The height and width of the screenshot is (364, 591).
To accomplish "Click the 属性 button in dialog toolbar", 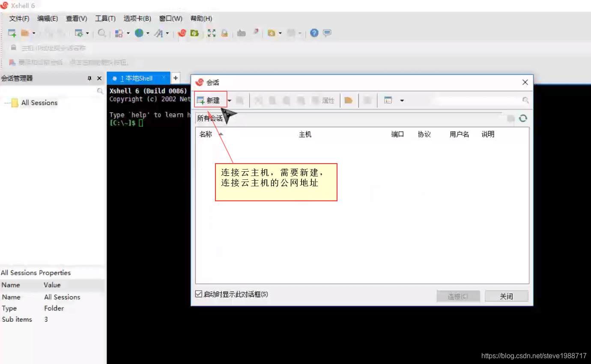I will [x=323, y=101].
